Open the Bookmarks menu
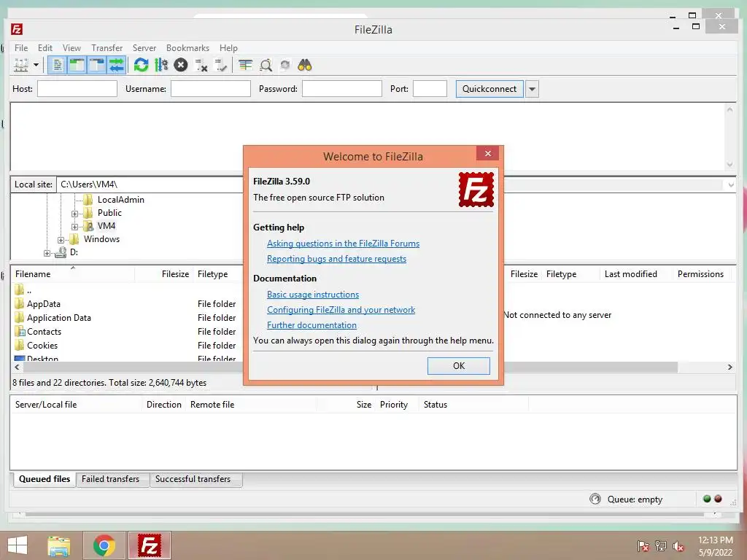The height and width of the screenshot is (560, 747). click(187, 47)
